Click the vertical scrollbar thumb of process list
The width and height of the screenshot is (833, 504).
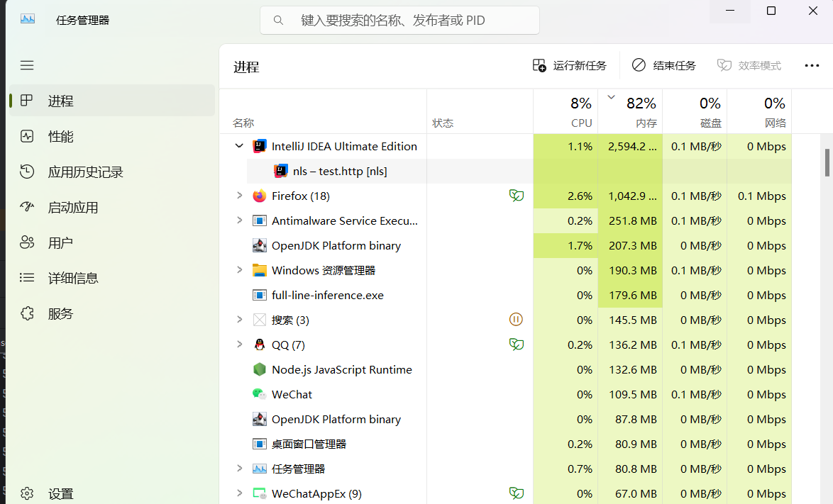click(x=827, y=162)
